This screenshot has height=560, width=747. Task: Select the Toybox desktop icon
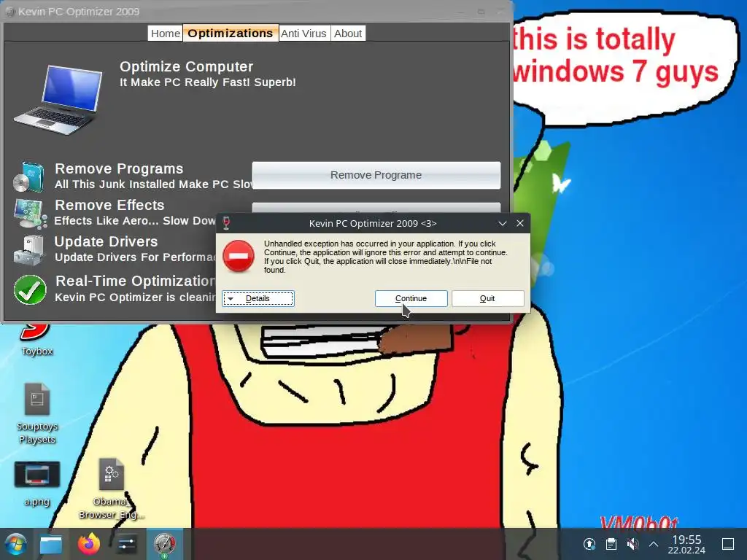pyautogui.click(x=36, y=339)
